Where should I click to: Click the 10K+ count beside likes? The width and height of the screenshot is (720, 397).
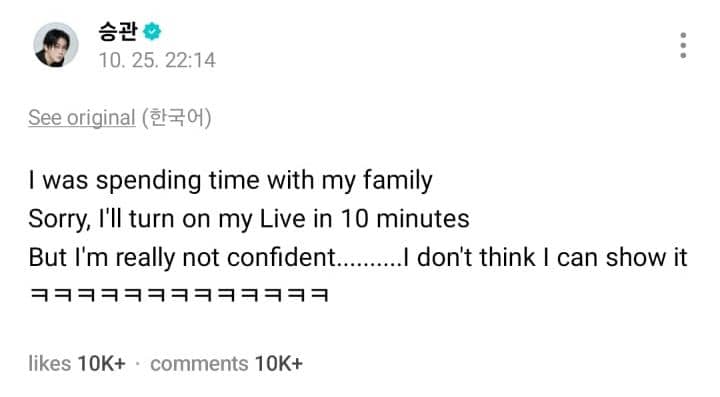[x=101, y=363]
